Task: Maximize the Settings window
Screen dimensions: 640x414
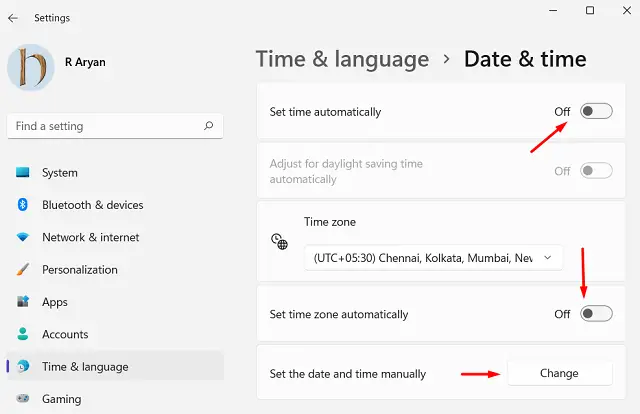Action: [590, 11]
